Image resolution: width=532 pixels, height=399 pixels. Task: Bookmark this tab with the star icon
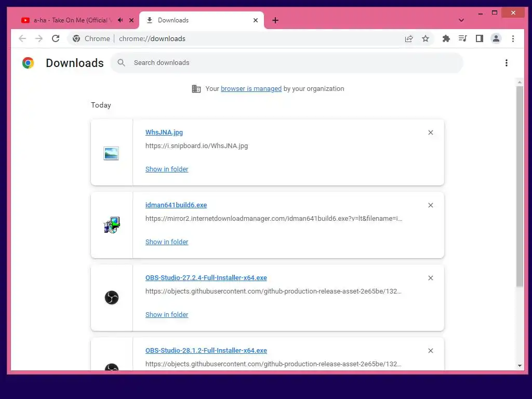click(x=425, y=38)
